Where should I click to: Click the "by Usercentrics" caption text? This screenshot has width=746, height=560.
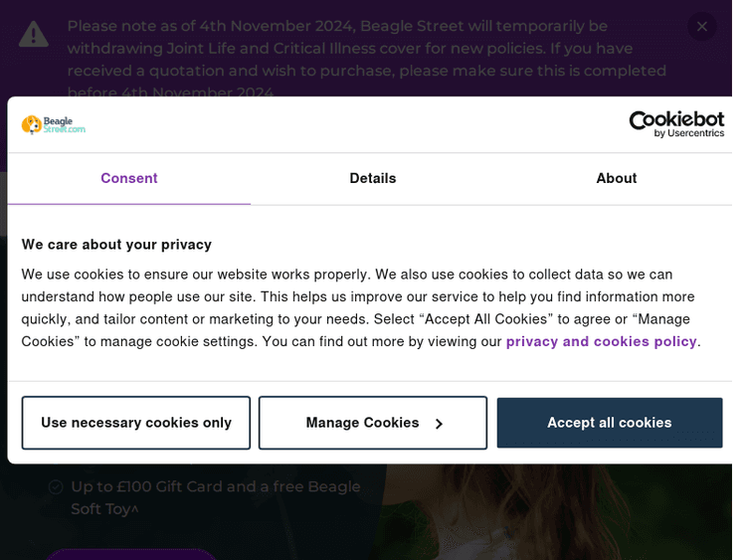tap(688, 133)
